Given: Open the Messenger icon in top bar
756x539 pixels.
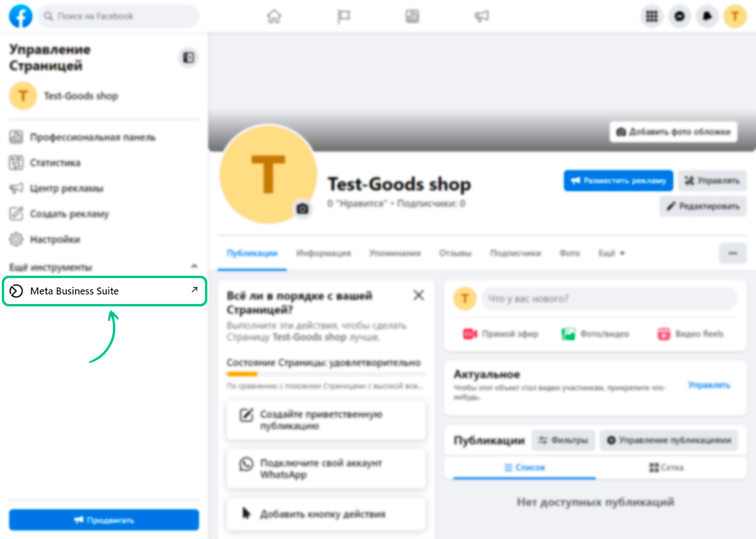Looking at the screenshot, I should point(680,17).
